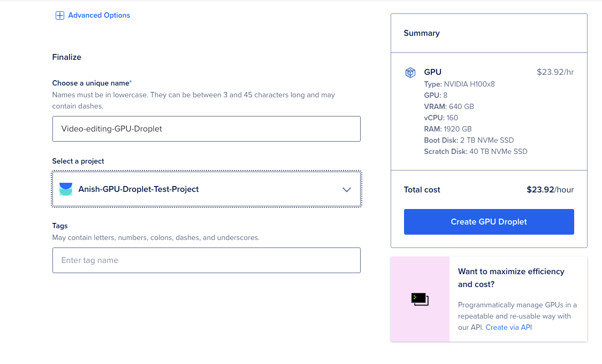Click the Tags label

tap(60, 226)
